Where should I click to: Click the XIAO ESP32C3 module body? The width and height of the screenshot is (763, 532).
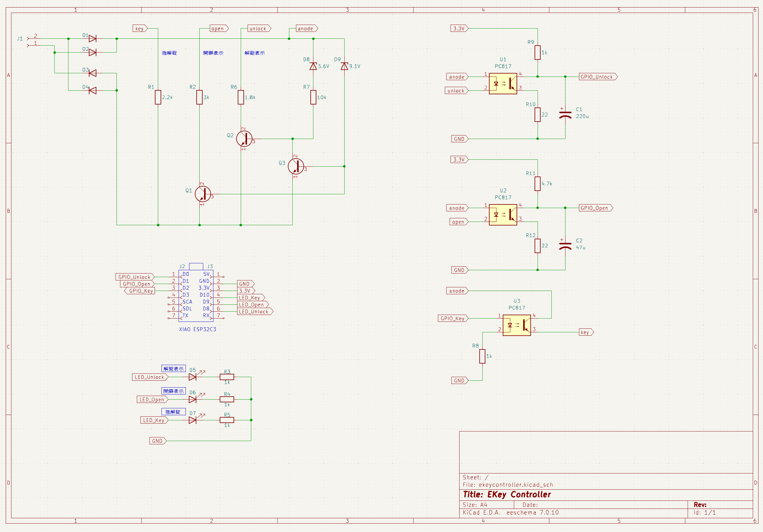click(196, 296)
